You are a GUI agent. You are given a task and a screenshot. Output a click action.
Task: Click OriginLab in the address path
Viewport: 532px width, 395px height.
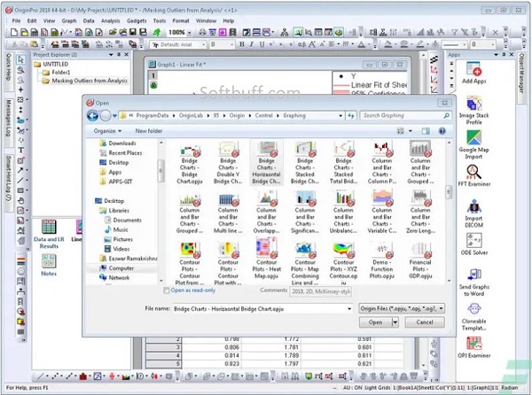[x=191, y=115]
